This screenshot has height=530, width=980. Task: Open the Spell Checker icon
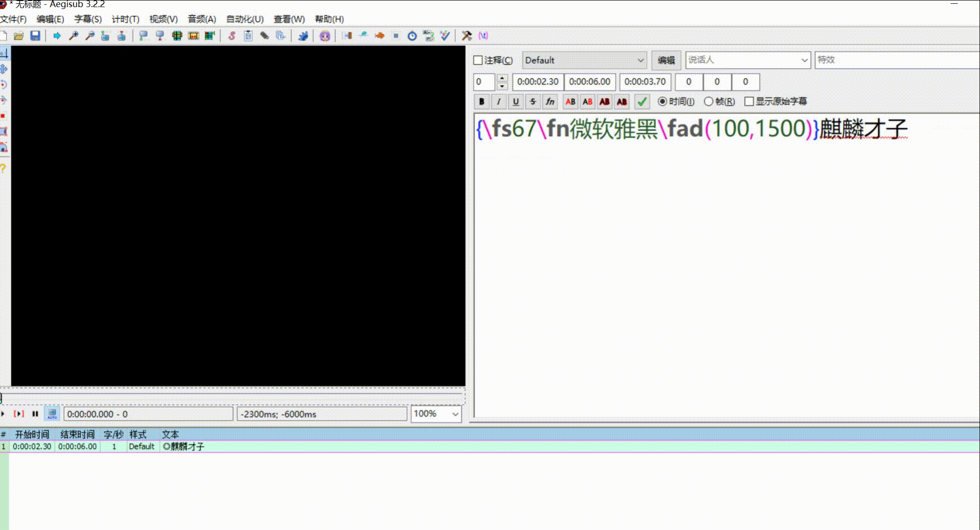(445, 36)
